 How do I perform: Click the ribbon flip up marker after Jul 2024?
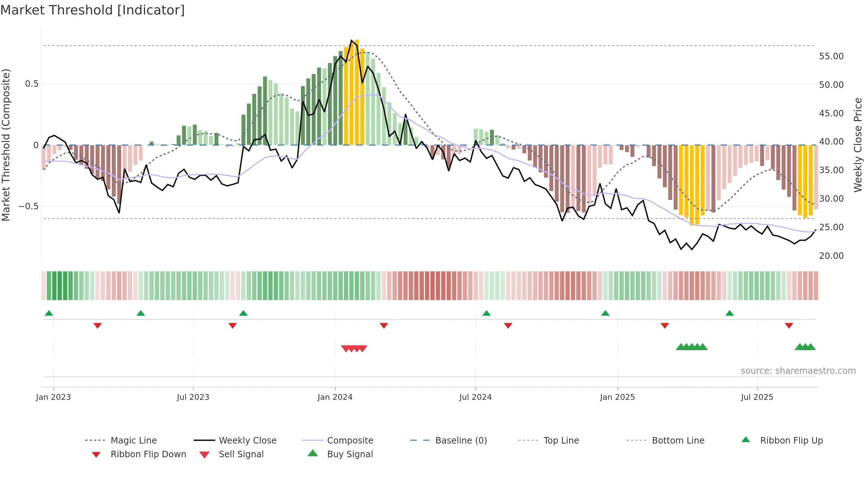[x=486, y=313]
